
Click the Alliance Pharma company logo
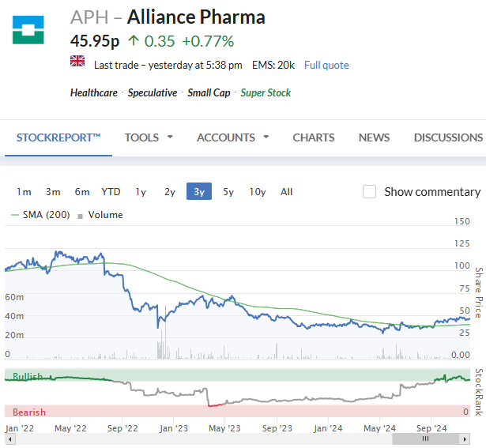[28, 30]
